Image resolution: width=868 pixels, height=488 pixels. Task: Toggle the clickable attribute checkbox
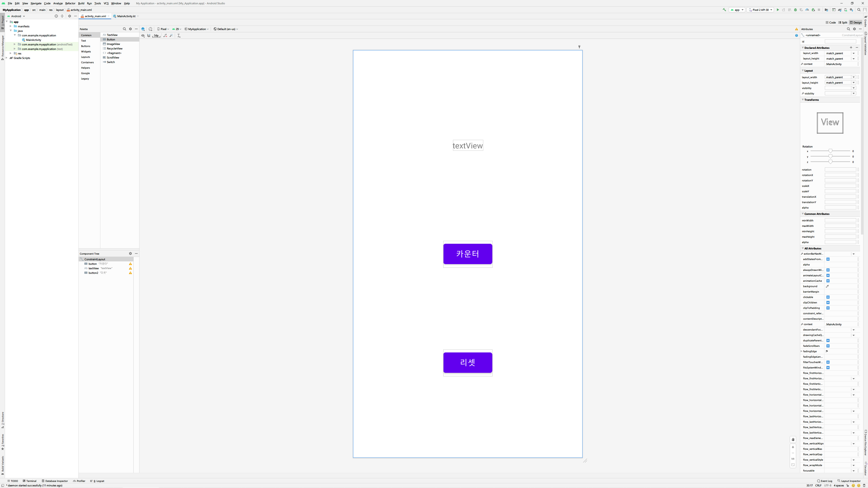(828, 297)
